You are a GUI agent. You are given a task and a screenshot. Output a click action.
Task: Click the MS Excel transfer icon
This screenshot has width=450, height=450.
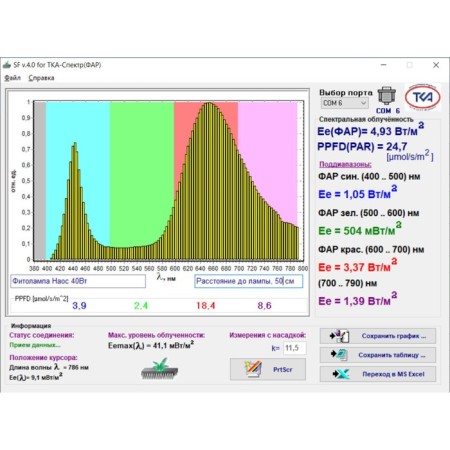point(341,374)
